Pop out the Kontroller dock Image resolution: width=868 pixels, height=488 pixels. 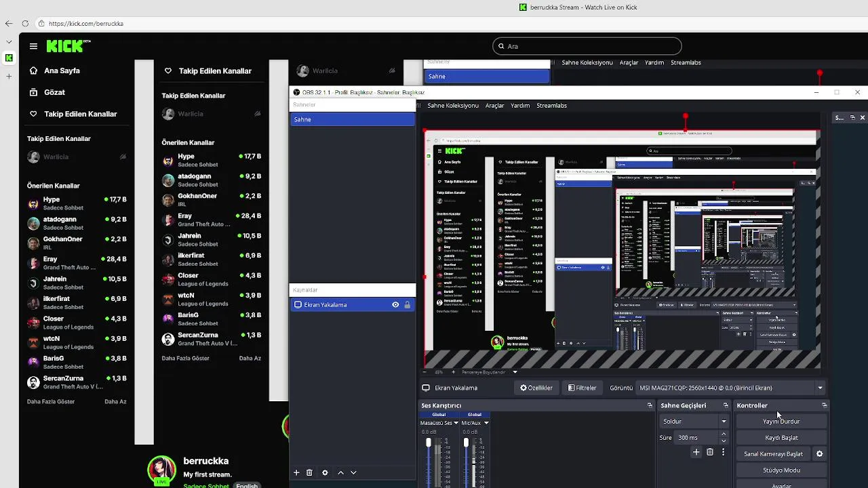[825, 405]
